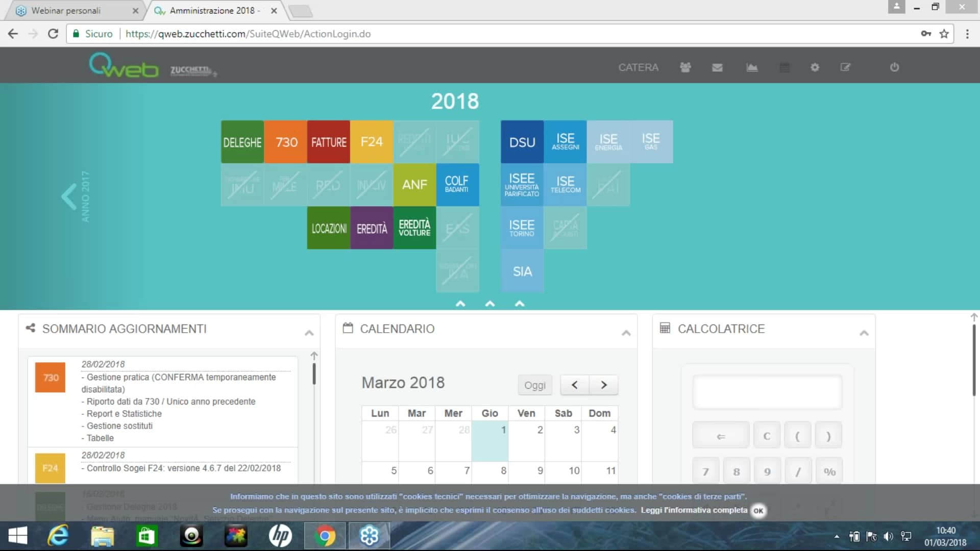The height and width of the screenshot is (551, 980).
Task: Open the calendar grid icon in top navigation
Action: click(785, 67)
